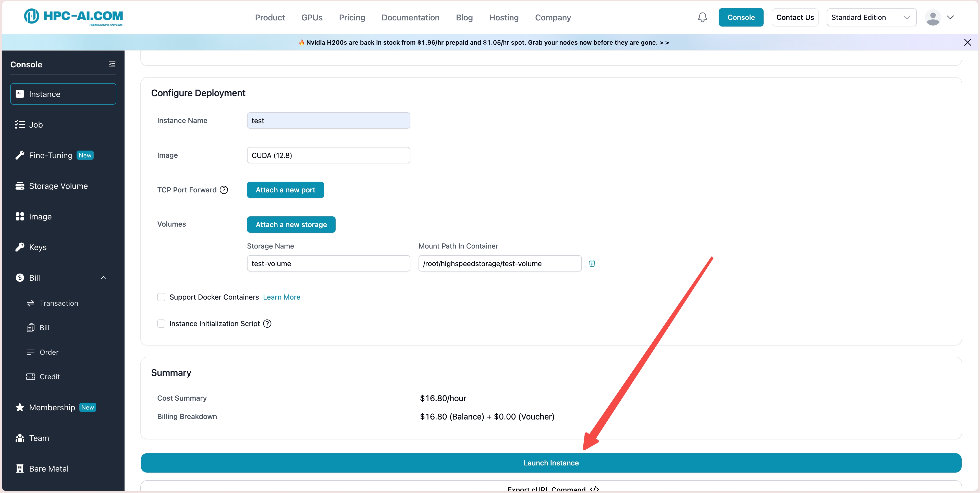Click Attach a new port button
The height and width of the screenshot is (493, 980).
tap(285, 190)
